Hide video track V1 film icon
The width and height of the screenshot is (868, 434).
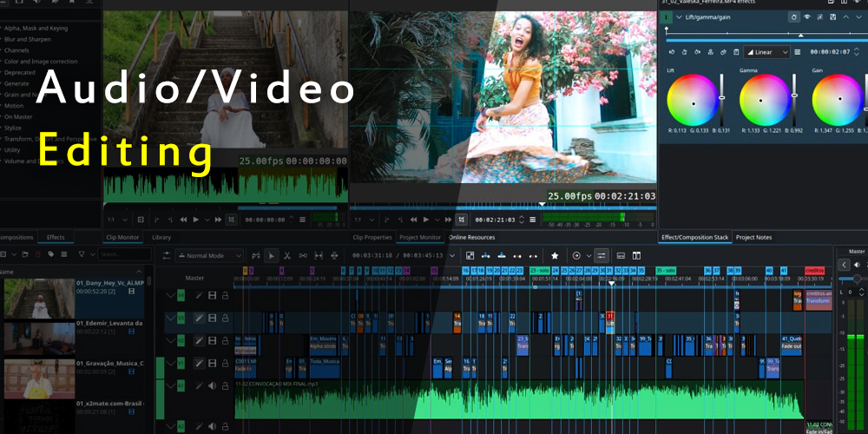click(212, 363)
